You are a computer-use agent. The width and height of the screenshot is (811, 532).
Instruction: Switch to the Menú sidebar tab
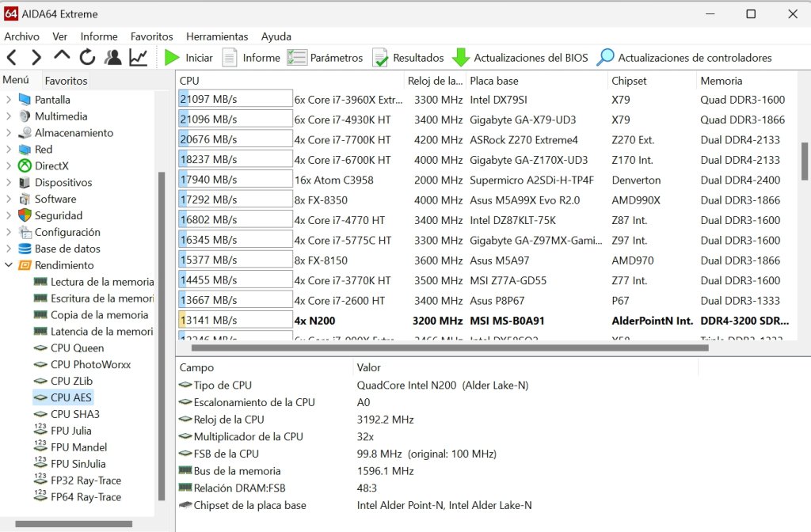[16, 80]
